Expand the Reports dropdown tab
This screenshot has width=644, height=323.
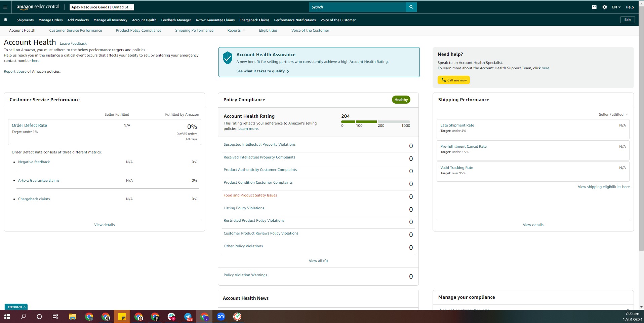236,30
